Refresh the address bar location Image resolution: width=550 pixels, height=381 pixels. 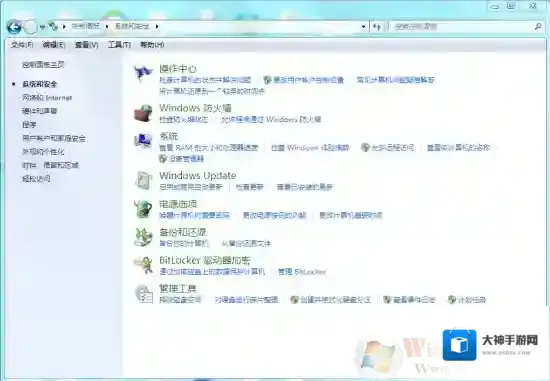click(x=377, y=27)
